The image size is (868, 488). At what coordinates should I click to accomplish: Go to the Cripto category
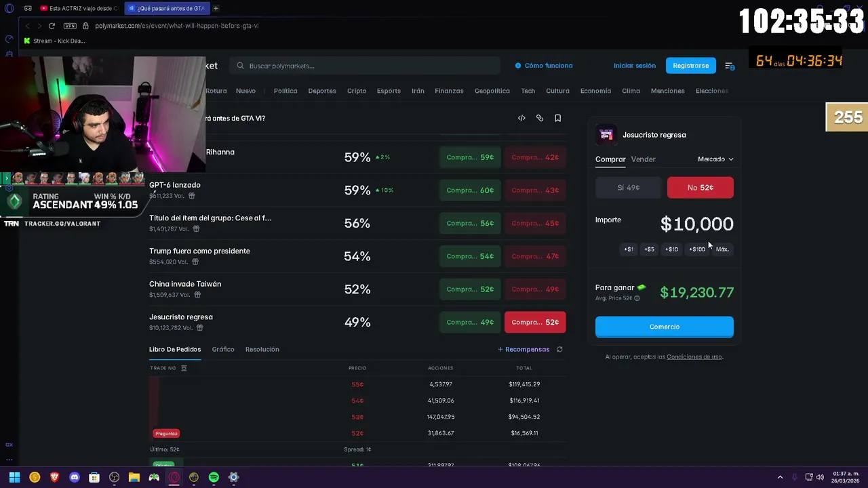357,91
